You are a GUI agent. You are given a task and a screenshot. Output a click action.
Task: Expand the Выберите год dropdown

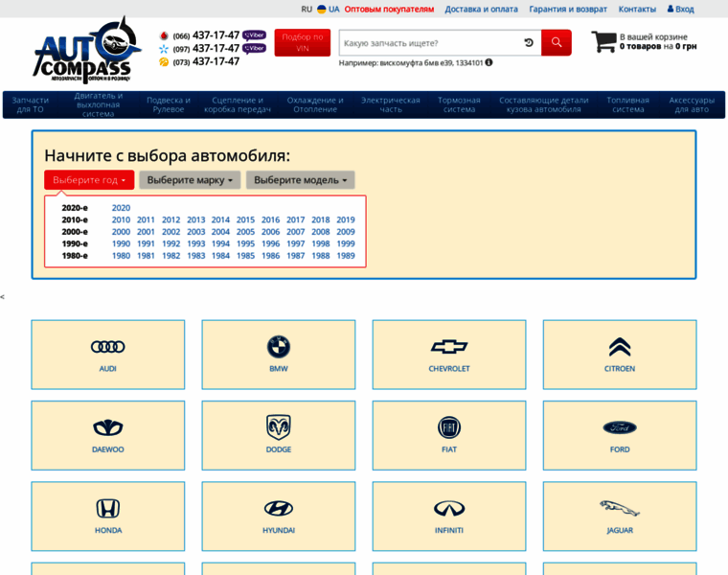click(89, 180)
